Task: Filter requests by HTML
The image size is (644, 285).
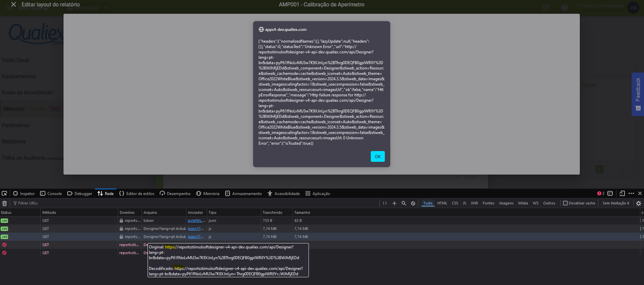Action: pyautogui.click(x=442, y=203)
